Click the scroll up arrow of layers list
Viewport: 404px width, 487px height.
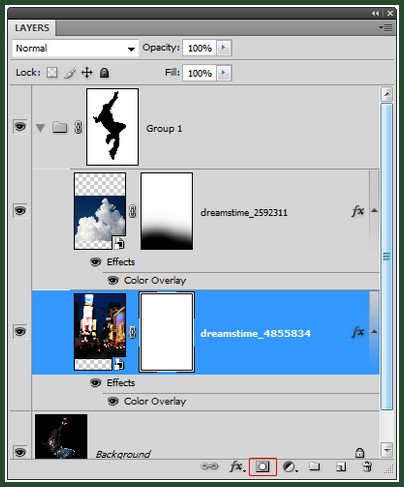point(387,94)
